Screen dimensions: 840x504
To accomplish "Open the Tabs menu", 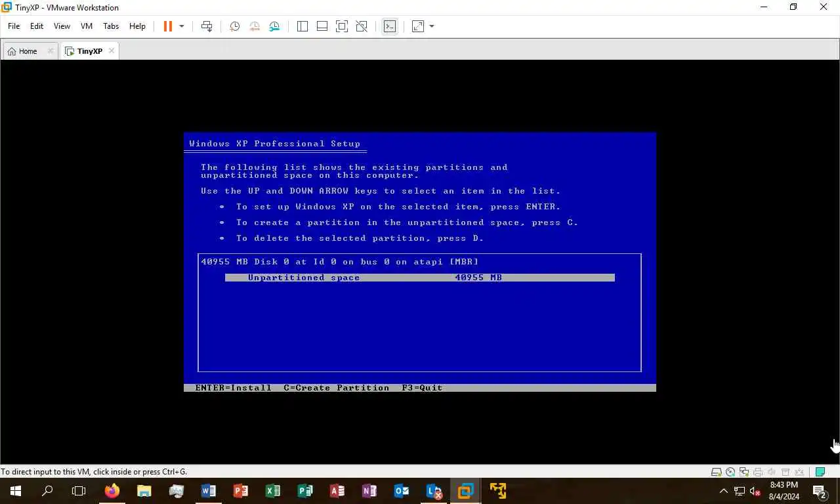I will click(x=111, y=26).
